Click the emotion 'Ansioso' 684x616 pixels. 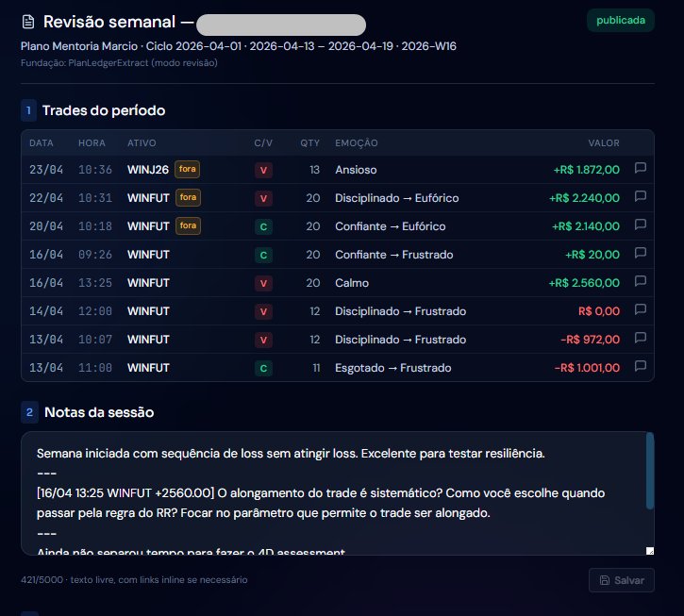coord(356,170)
